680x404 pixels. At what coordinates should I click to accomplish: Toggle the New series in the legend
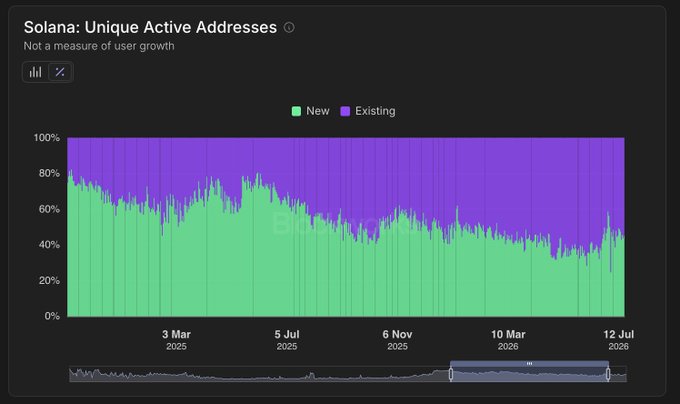point(311,111)
